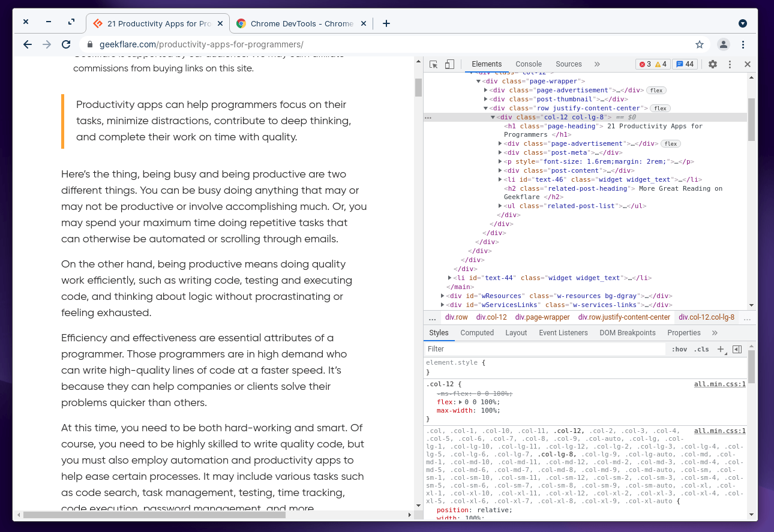Image resolution: width=774 pixels, height=532 pixels.
Task: Open the error and warning count badge
Action: (x=653, y=64)
